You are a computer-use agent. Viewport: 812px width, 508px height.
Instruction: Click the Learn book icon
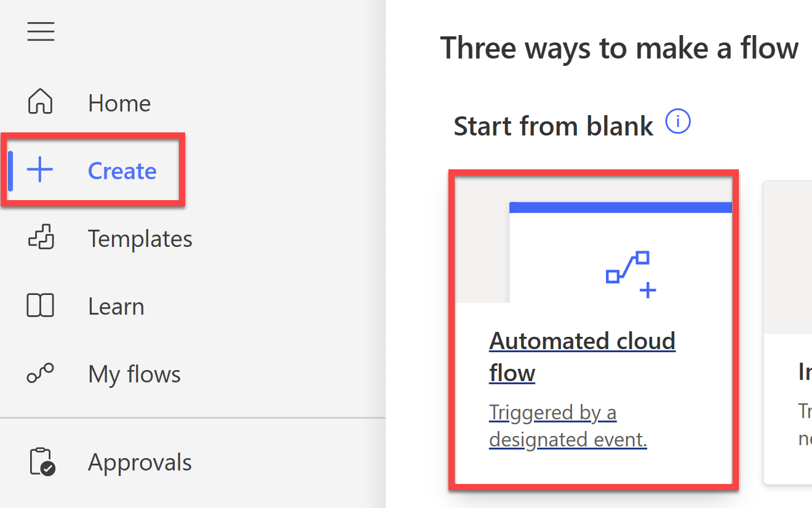click(x=41, y=306)
